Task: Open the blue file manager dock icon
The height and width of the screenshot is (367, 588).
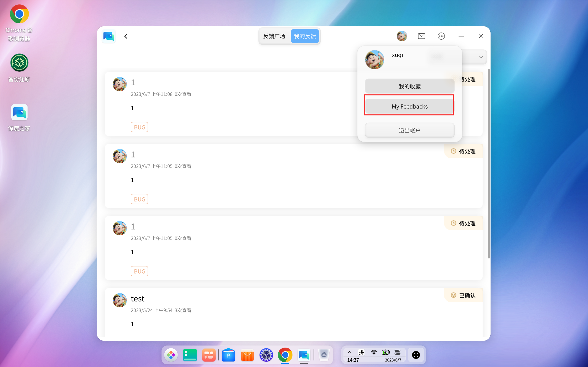Action: 228,355
